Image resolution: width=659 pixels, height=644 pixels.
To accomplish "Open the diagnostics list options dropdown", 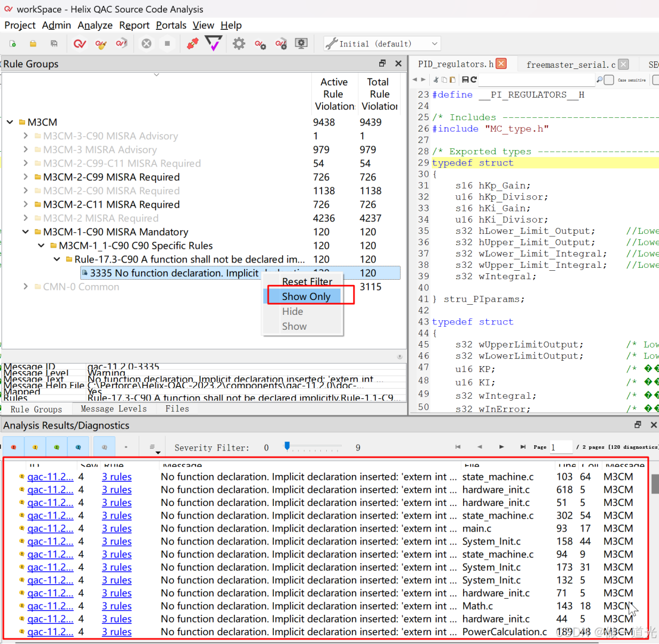I will point(154,448).
